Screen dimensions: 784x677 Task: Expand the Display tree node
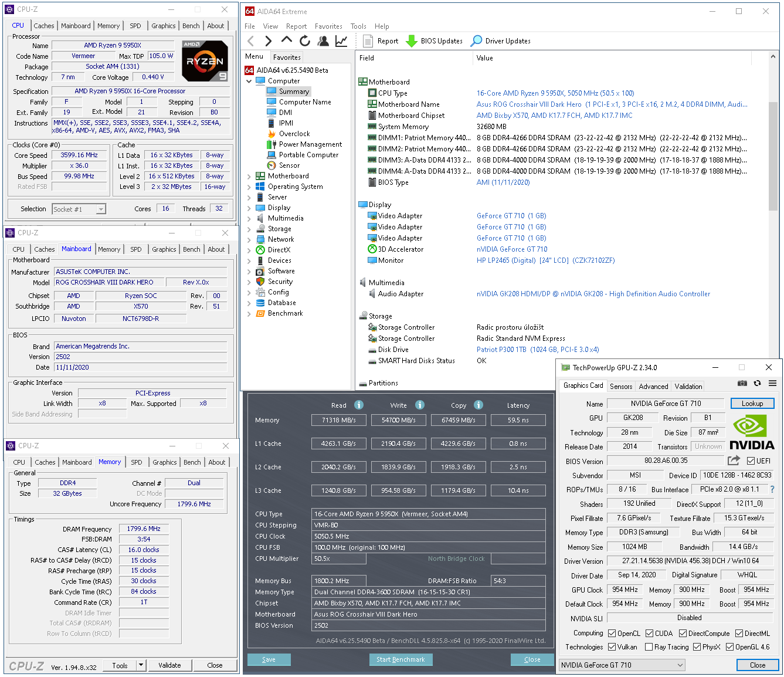[x=249, y=208]
